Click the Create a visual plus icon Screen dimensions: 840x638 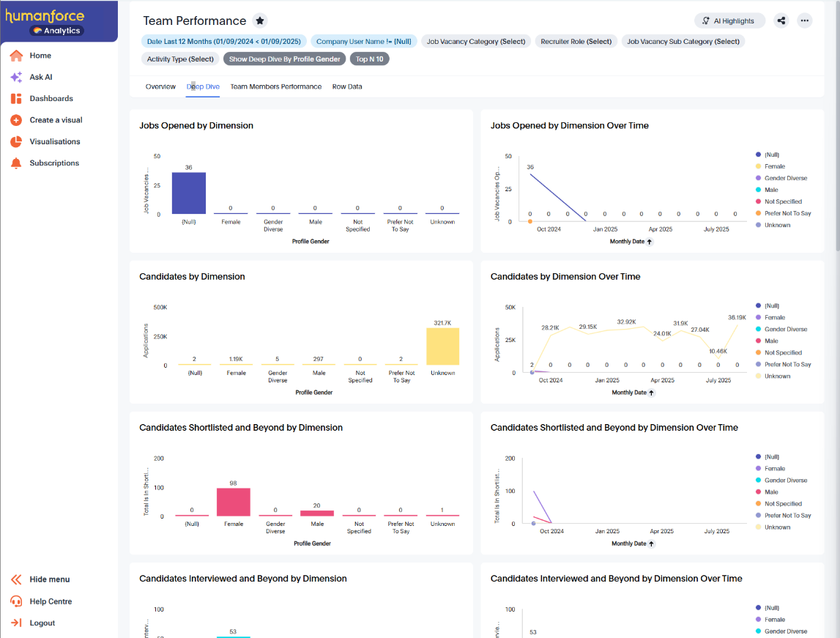coord(16,120)
